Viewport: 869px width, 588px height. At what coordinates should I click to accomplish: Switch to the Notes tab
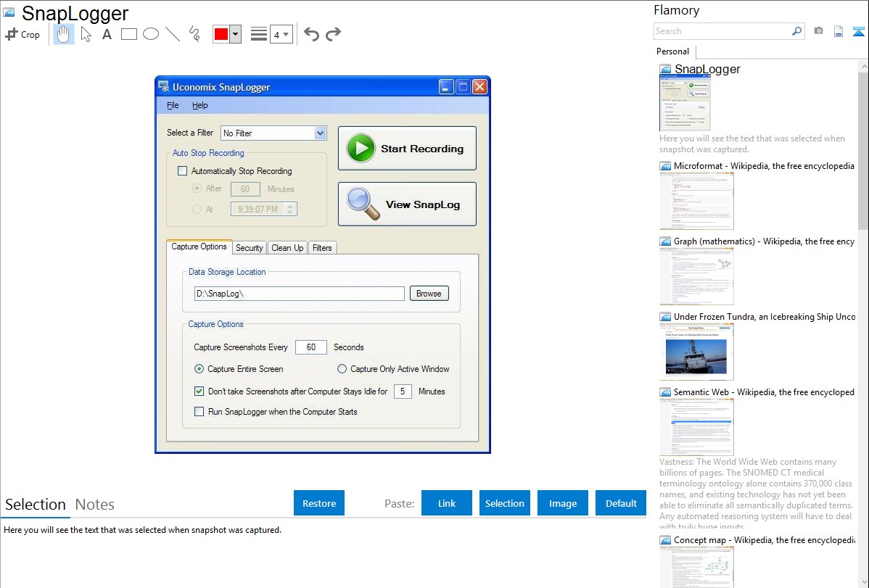[x=95, y=505]
